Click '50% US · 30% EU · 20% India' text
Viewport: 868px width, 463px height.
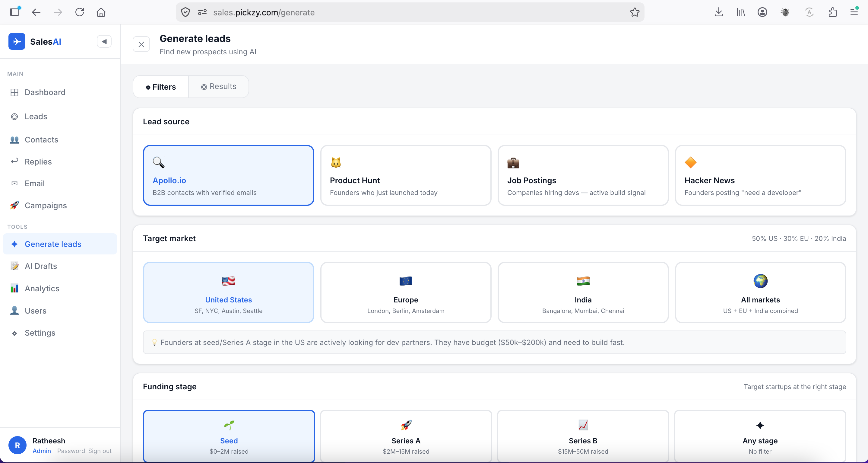799,238
